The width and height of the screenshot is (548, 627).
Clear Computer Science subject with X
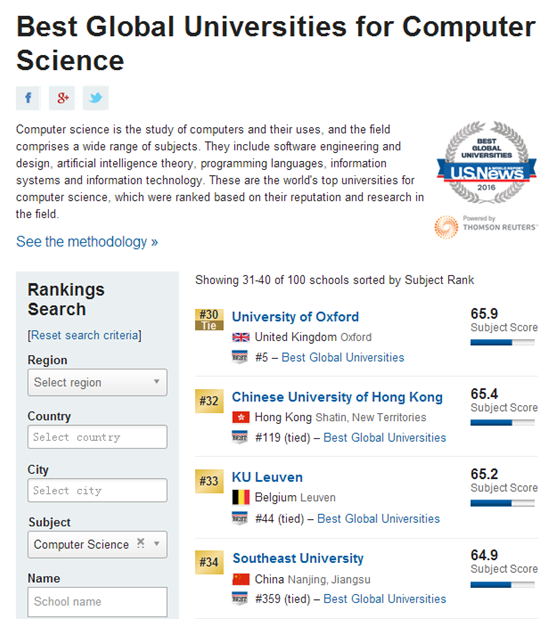tap(140, 543)
